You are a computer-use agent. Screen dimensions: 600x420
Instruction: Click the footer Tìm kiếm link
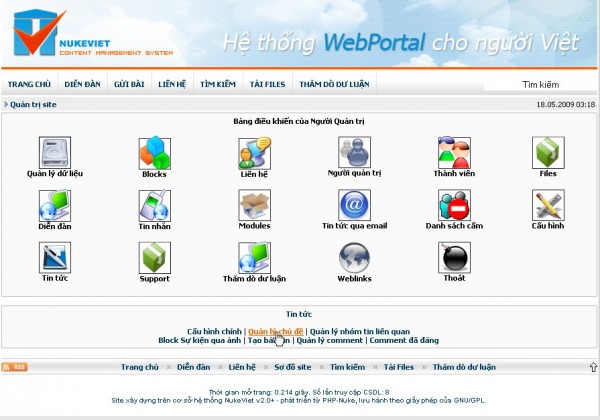347,367
